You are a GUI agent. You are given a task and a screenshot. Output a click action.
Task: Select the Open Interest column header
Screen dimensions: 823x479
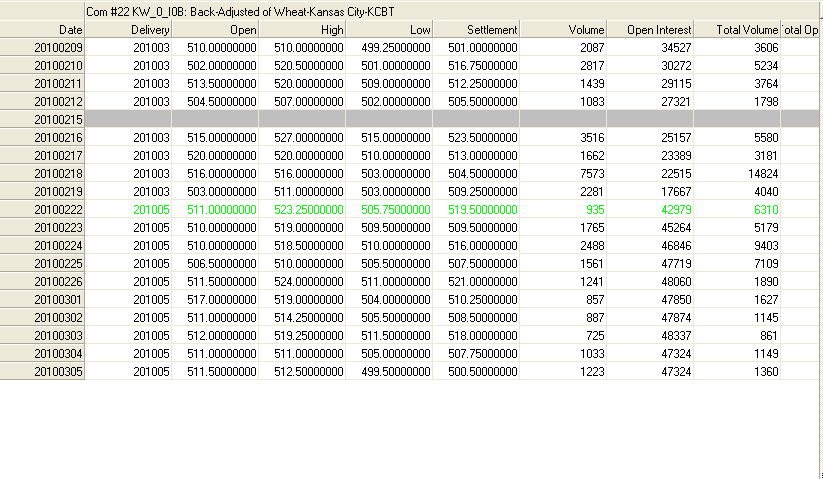pos(650,30)
